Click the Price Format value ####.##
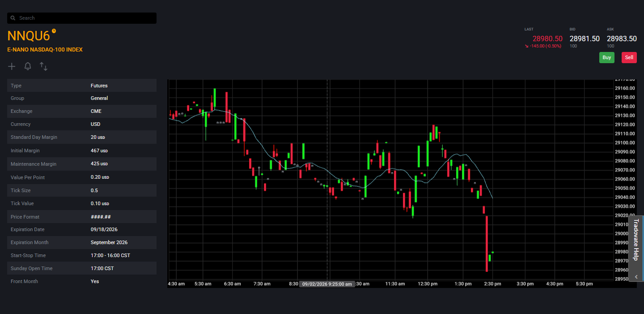Viewport: 644px width, 314px height. click(101, 217)
